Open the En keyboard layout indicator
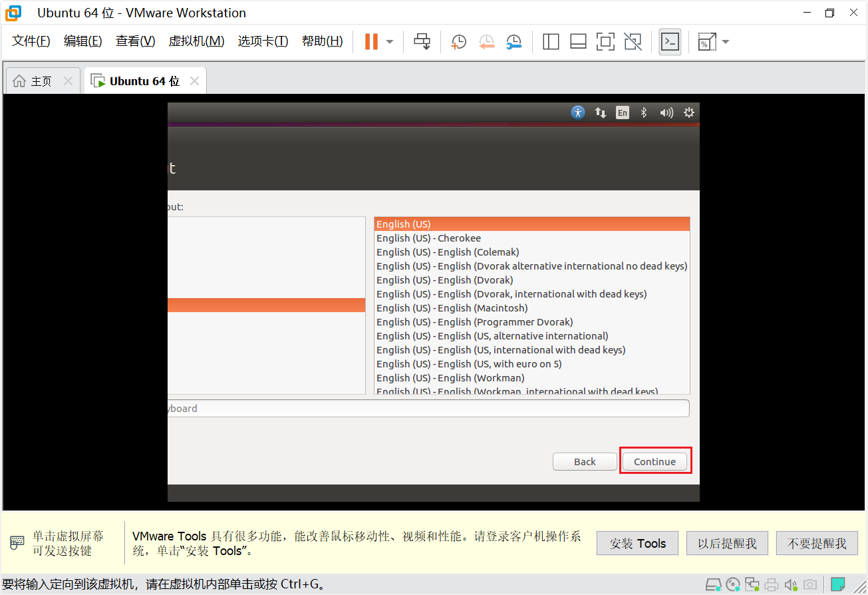This screenshot has width=868, height=595. click(622, 112)
